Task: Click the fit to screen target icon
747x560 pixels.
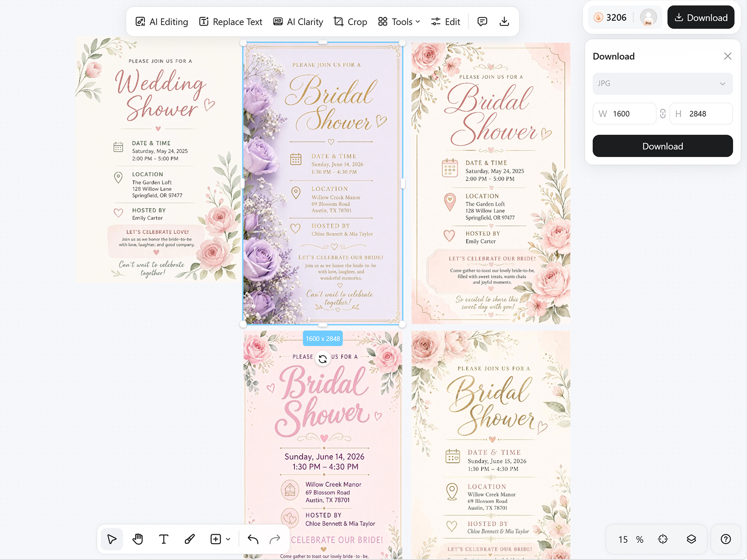Action: pos(663,539)
